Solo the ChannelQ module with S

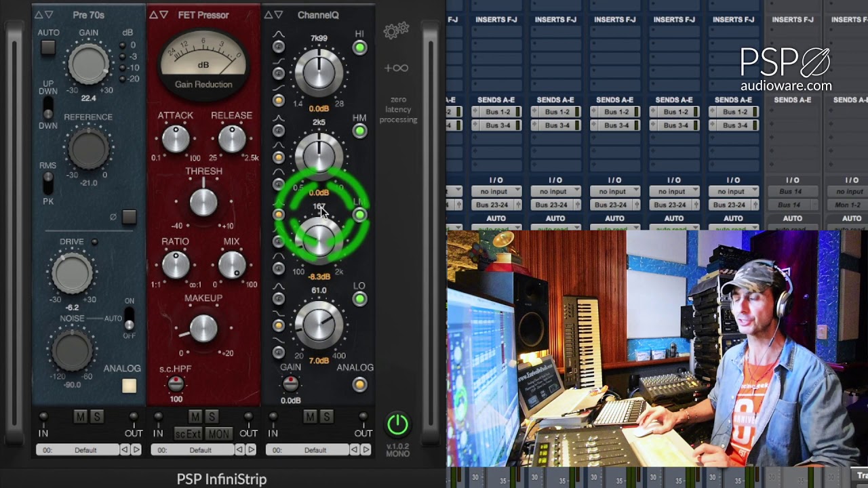click(x=326, y=416)
